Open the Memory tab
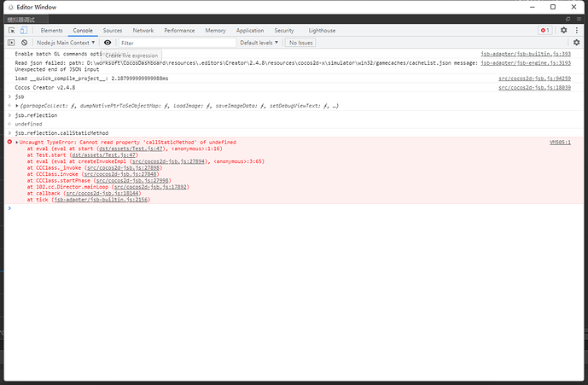This screenshot has width=588, height=385. click(215, 31)
